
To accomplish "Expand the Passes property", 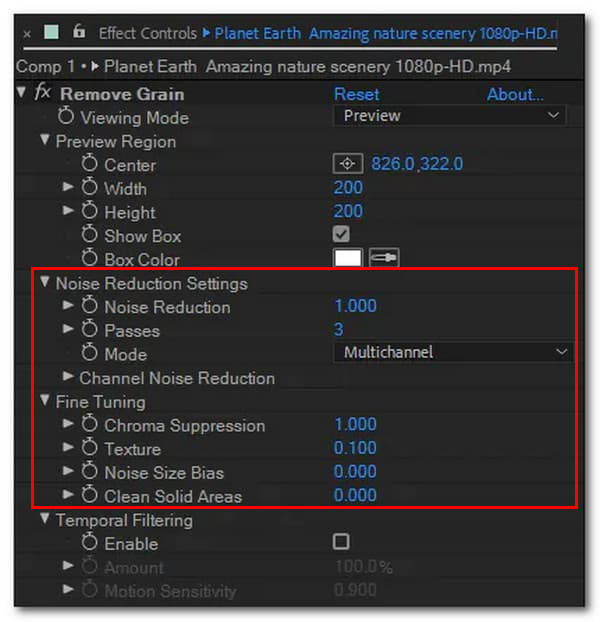I will coord(68,329).
